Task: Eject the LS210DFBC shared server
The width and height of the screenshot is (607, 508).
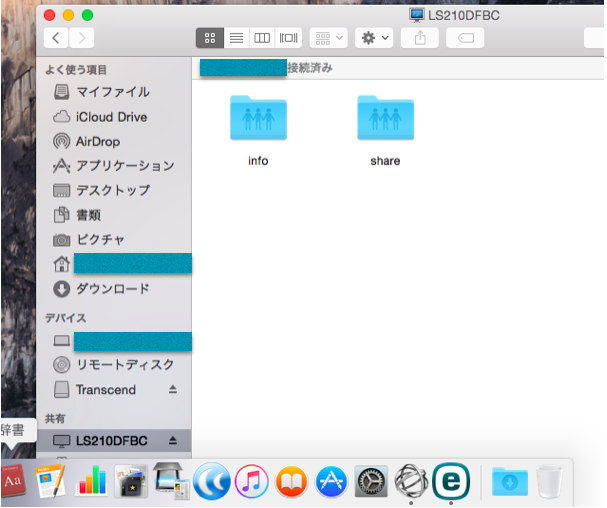Action: click(172, 440)
